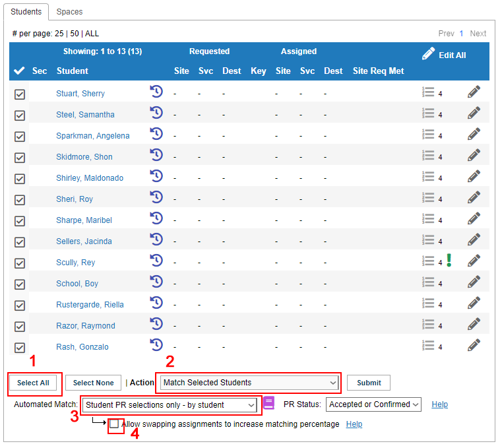Switch to the Spaces tab
This screenshot has width=500, height=448.
tap(69, 12)
